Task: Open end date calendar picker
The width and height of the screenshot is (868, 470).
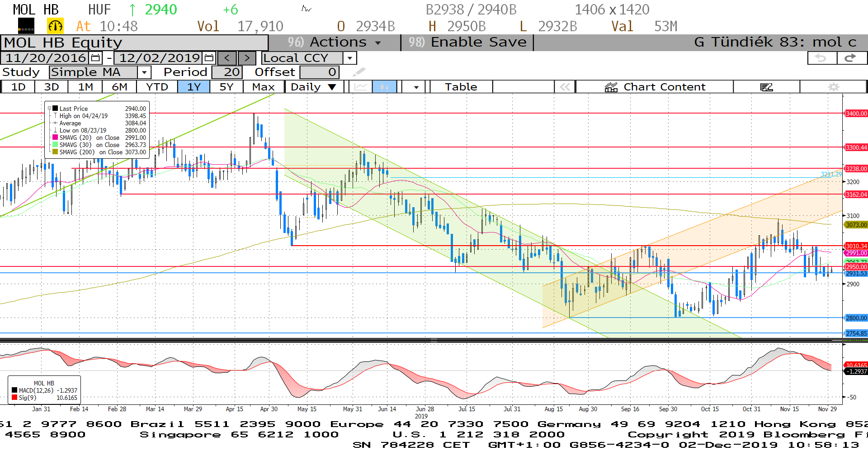Action: coord(208,58)
